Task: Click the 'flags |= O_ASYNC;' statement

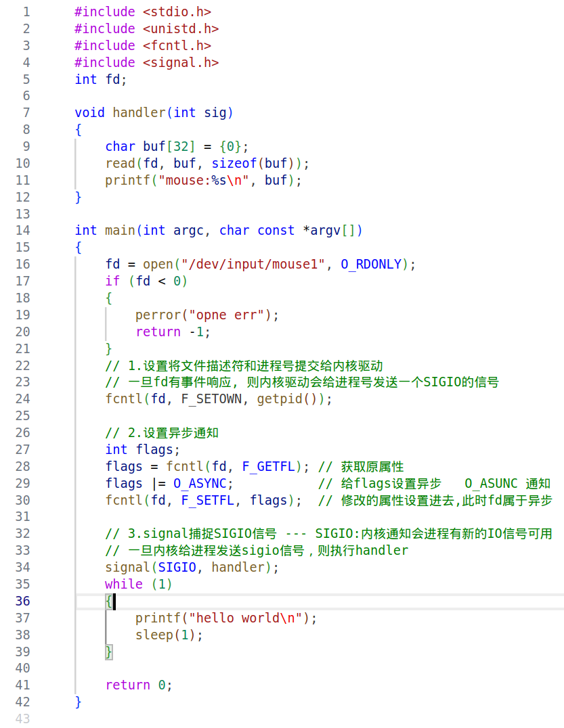Action: (169, 484)
